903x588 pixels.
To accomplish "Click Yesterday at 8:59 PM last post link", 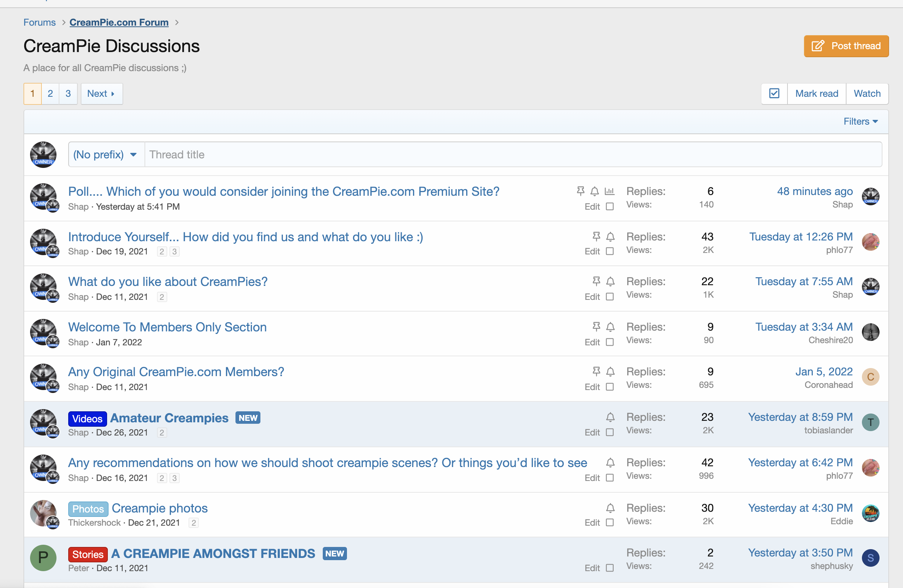I will click(800, 417).
